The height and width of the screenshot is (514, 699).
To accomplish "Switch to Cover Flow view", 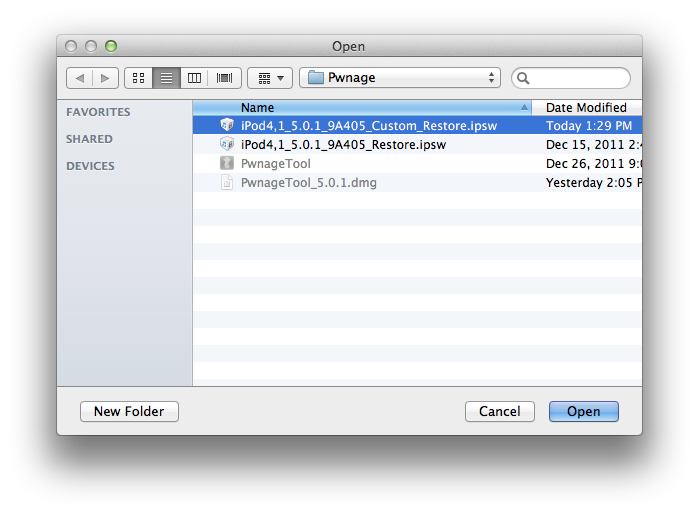I will [x=224, y=77].
